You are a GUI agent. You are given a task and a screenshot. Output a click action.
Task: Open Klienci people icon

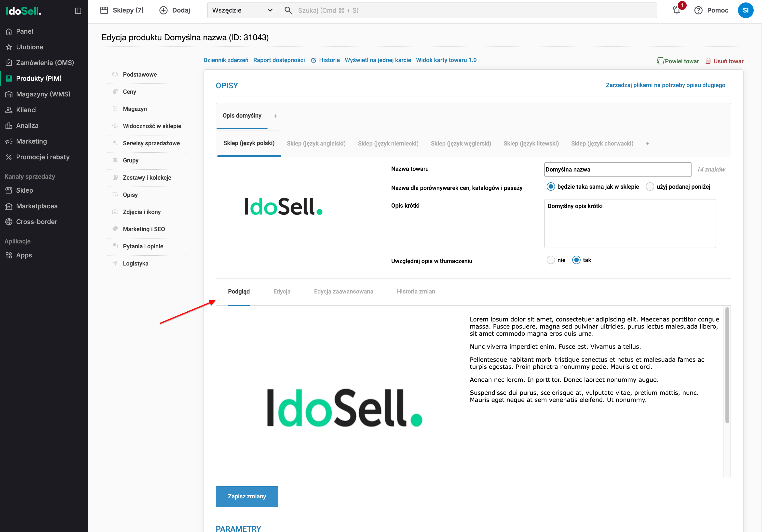tap(9, 110)
